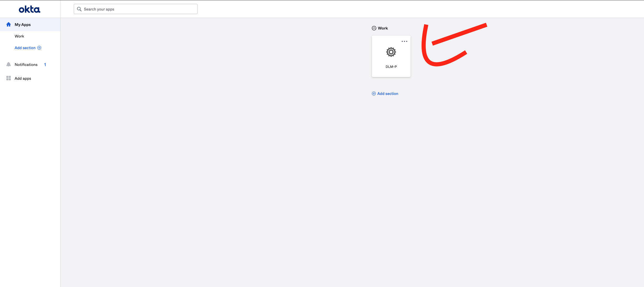This screenshot has height=287, width=644.
Task: Click the Add apps grid icon
Action: 8,78
